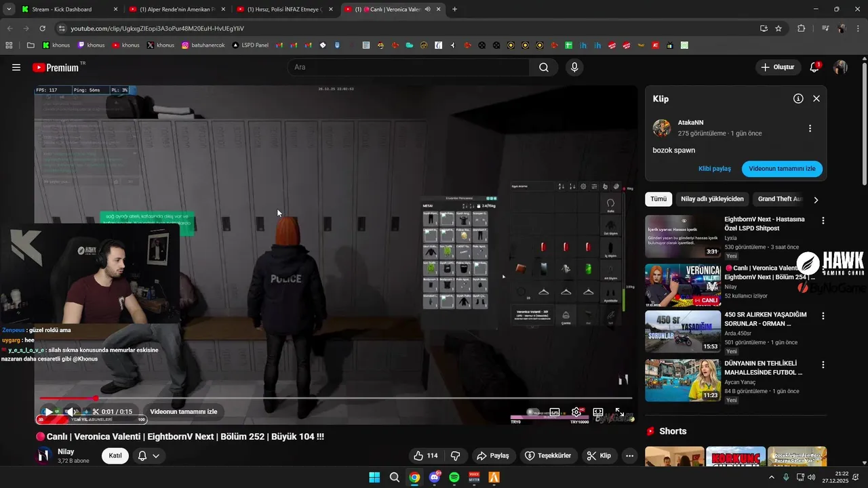Click the Paylaş share button
The height and width of the screenshot is (488, 868).
(493, 455)
